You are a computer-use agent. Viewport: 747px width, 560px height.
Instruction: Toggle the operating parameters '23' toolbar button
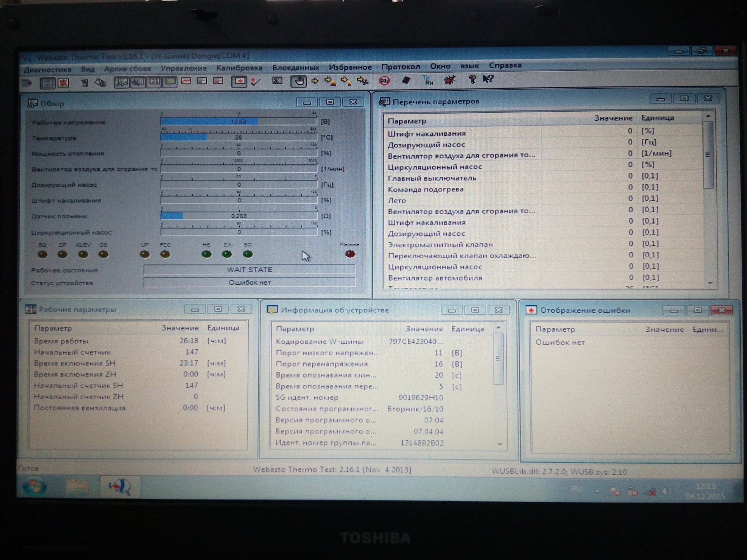tap(154, 82)
